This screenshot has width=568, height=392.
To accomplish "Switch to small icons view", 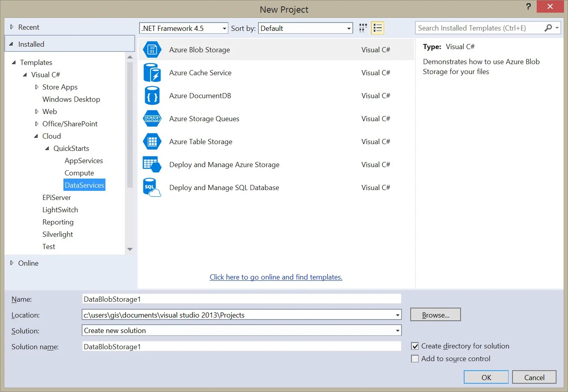I will [363, 28].
